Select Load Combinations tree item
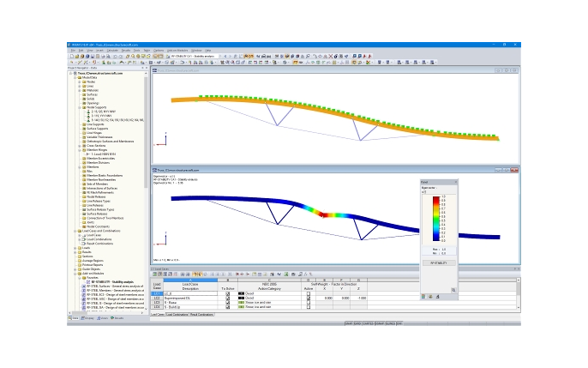Viewport: 588px width, 368px height. (99, 239)
